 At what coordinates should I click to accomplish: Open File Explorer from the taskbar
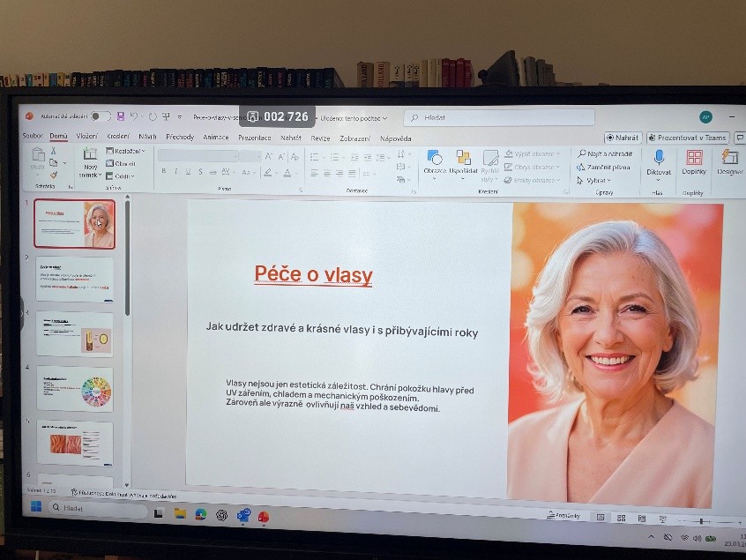coord(180,512)
